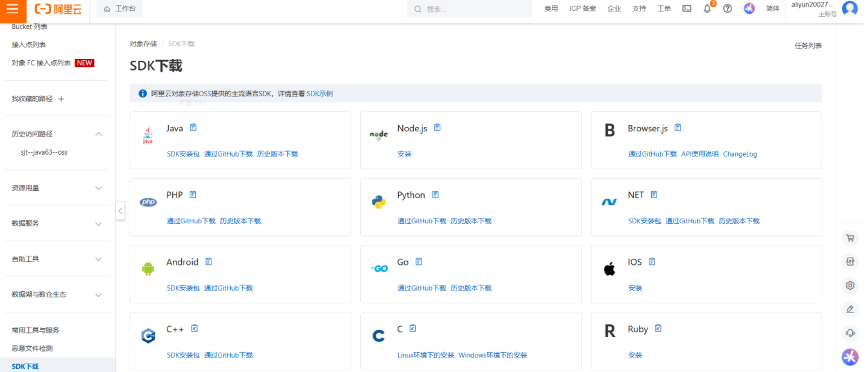Click the settings gear icon in right sidebar
This screenshot has height=372, width=868.
pyautogui.click(x=850, y=285)
